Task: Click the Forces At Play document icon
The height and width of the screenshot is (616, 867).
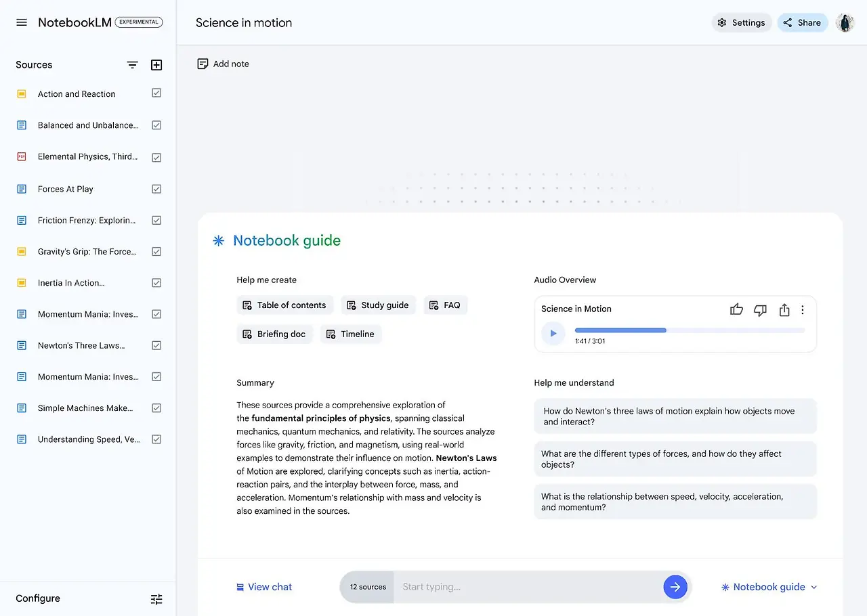Action: [22, 189]
